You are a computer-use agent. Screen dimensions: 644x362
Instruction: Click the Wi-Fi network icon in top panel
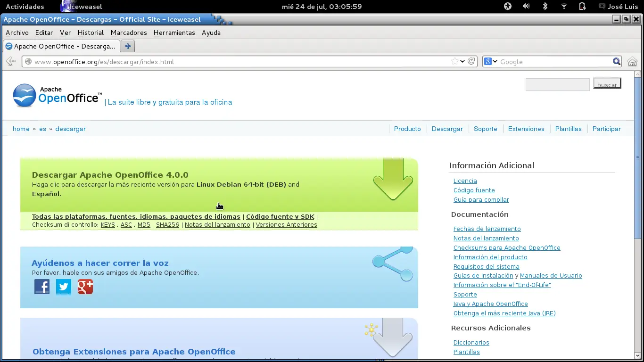564,7
